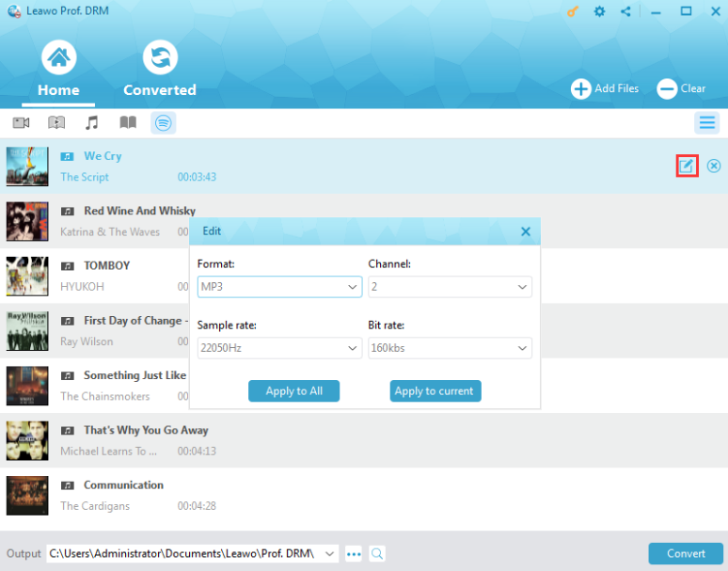728x571 pixels.
Task: Click the edit icon for We Cry
Action: [687, 166]
